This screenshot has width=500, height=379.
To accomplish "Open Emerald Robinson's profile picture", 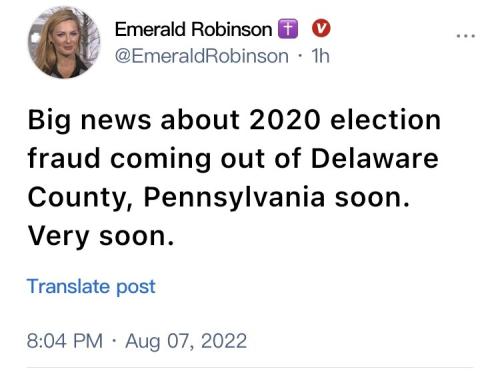I will click(x=64, y=42).
